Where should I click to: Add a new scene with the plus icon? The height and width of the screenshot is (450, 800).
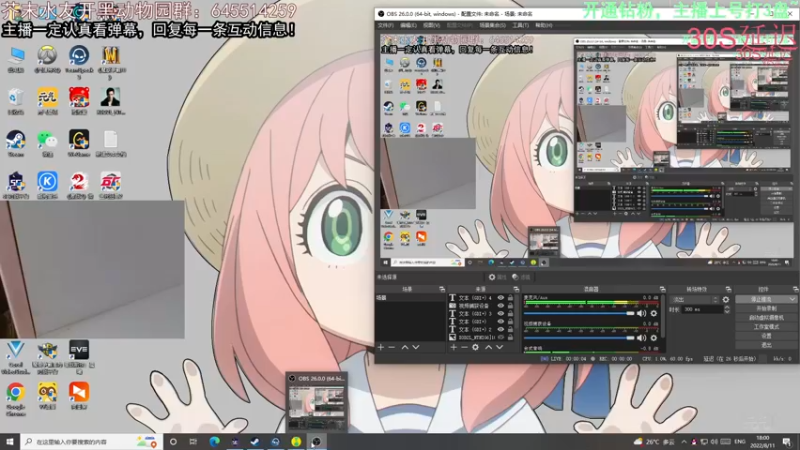(x=381, y=347)
